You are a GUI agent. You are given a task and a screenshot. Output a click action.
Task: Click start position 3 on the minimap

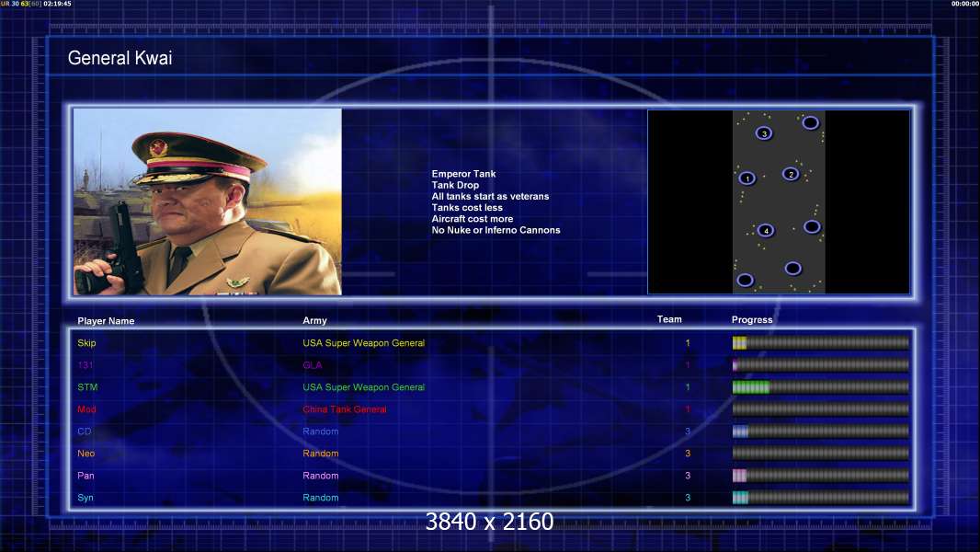click(x=764, y=133)
